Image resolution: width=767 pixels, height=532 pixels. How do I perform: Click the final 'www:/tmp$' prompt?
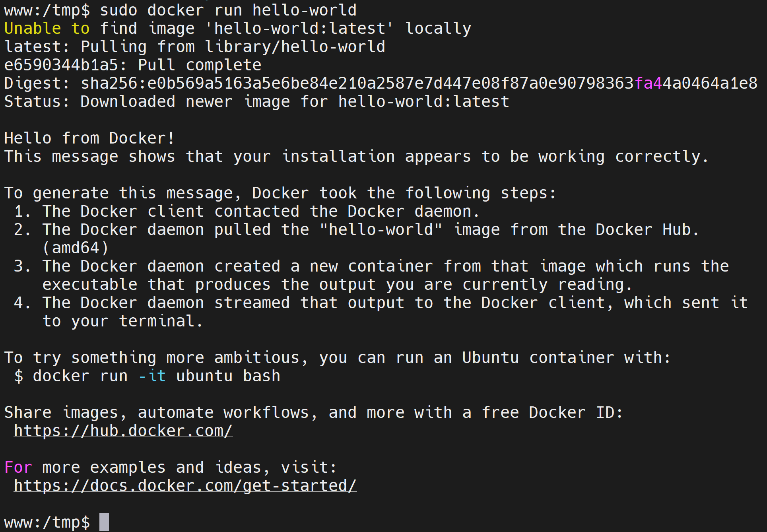47,522
